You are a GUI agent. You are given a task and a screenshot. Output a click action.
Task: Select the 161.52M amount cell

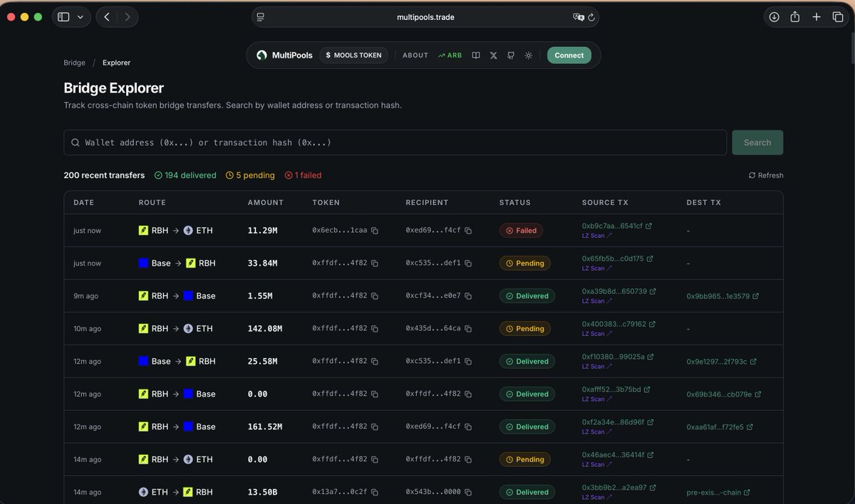tap(265, 427)
